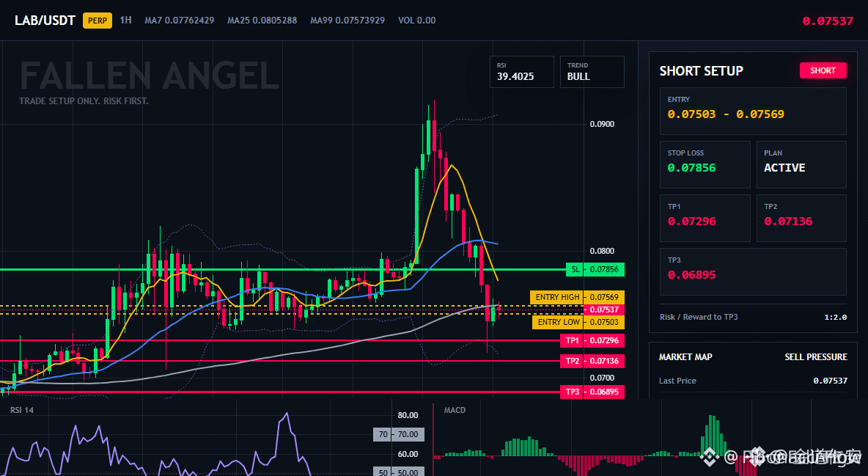Click the ENTRY LOW 0.07503 price tag

578,322
